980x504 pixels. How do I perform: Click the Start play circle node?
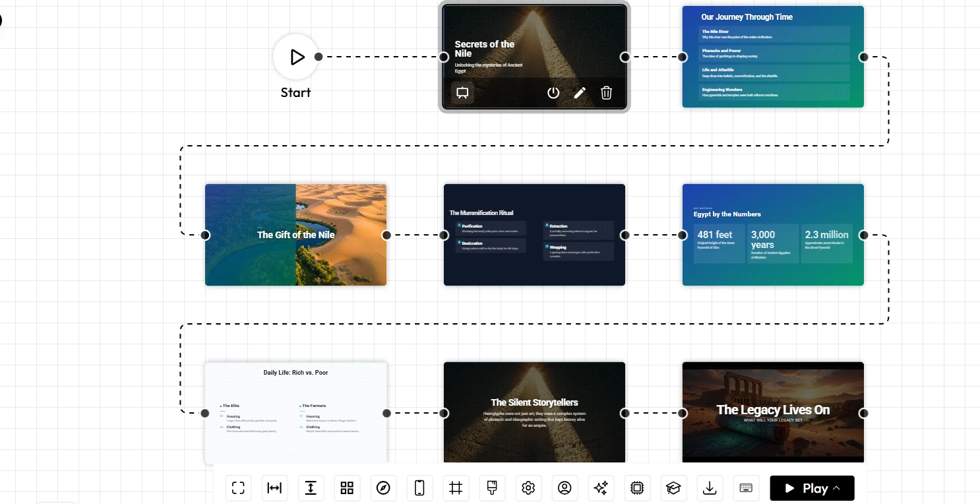coord(296,57)
